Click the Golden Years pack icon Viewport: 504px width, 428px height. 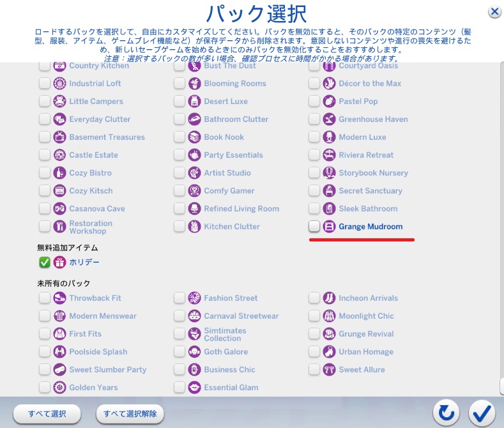(x=59, y=388)
